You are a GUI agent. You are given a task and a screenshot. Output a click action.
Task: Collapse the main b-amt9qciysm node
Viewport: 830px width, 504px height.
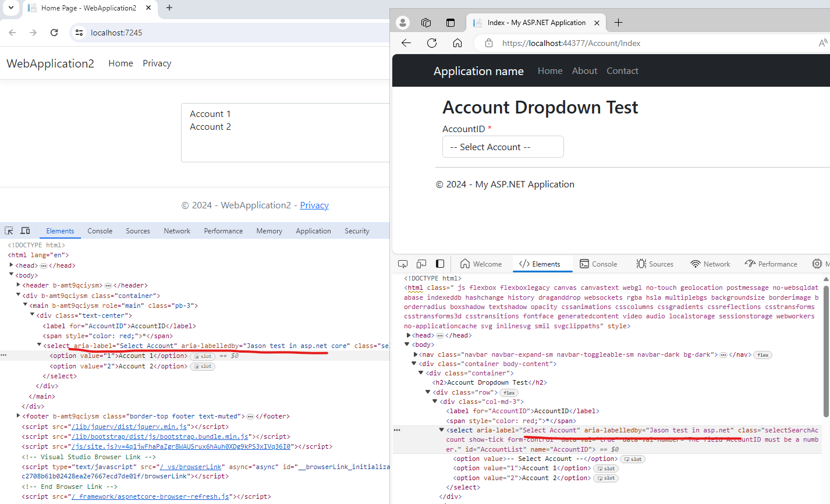(x=25, y=305)
